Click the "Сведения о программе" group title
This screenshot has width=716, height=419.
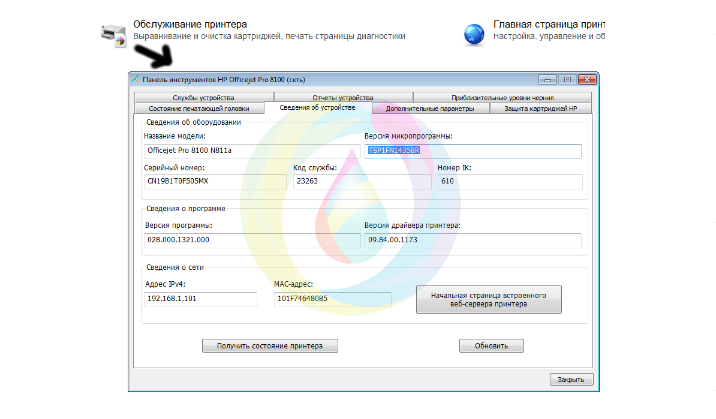tap(186, 208)
